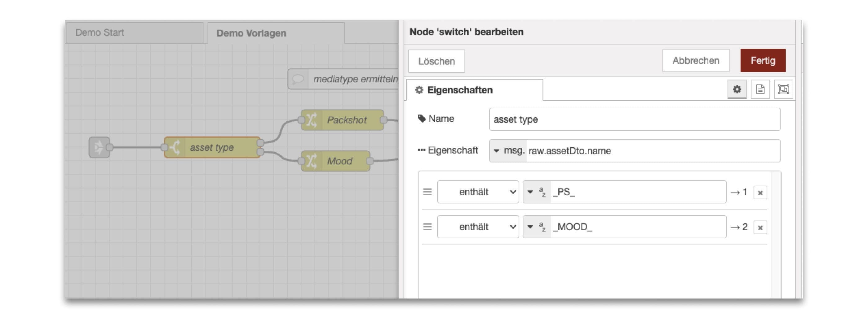The image size is (868, 321).
Task: Confirm changes with the Fertig button
Action: pyautogui.click(x=763, y=61)
